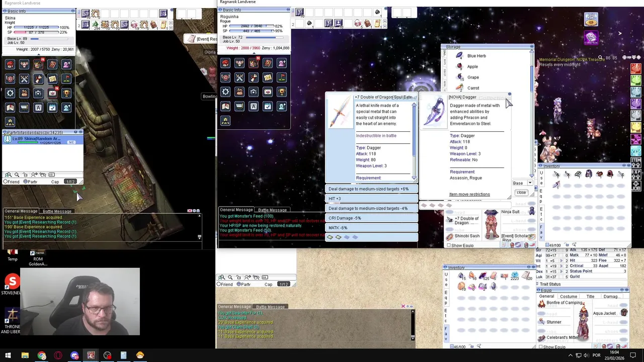Expand the Trait Status section
The image size is (644, 362).
tap(538, 284)
